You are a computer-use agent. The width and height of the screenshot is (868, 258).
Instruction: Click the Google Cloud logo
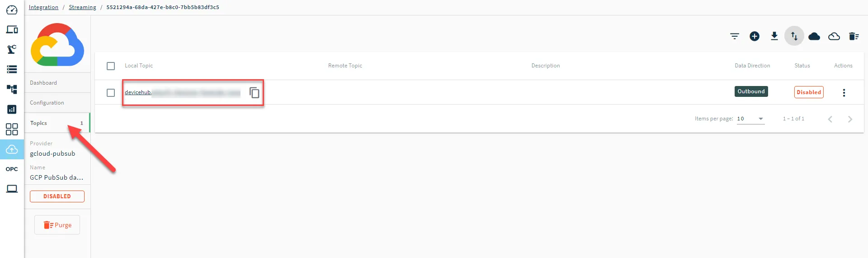[x=57, y=44]
